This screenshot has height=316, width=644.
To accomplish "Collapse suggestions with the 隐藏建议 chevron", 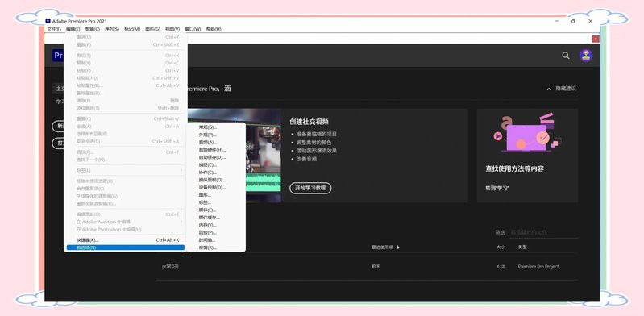I will coord(549,89).
